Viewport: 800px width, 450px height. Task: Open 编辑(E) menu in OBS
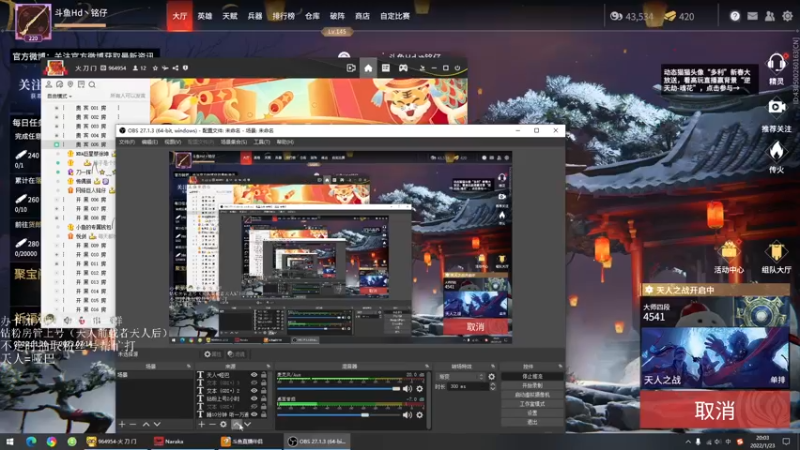pos(149,142)
